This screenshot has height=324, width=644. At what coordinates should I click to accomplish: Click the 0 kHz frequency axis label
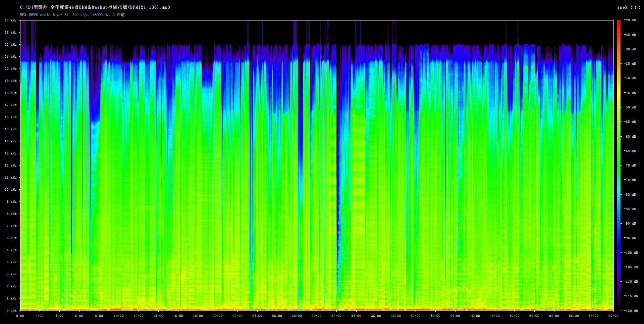point(11,311)
